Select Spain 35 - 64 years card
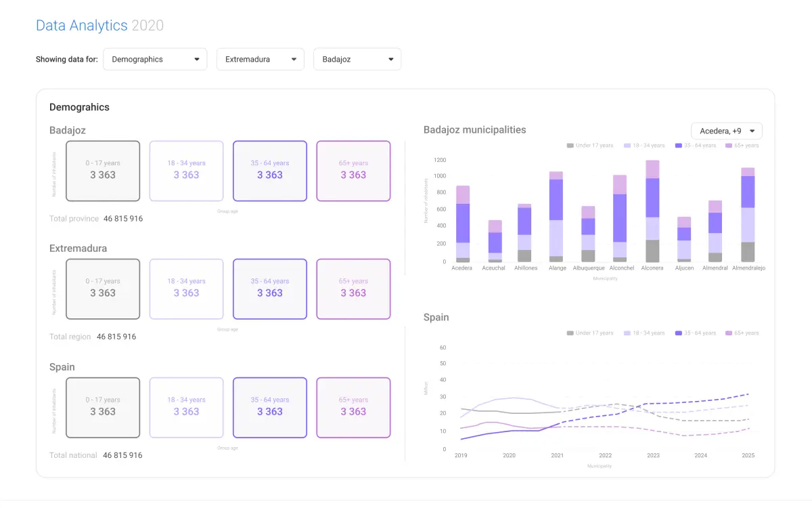Image resolution: width=812 pixels, height=508 pixels. click(270, 408)
